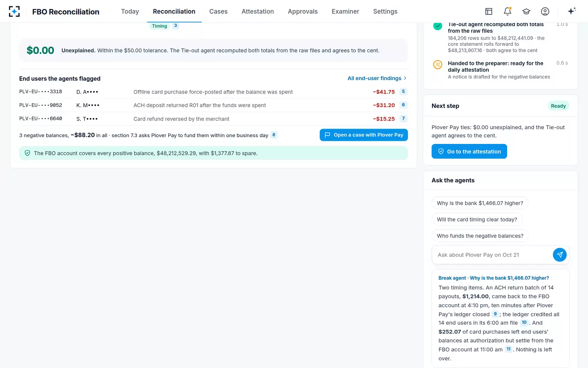Focus the Ask about Plover Pay input

493,255
